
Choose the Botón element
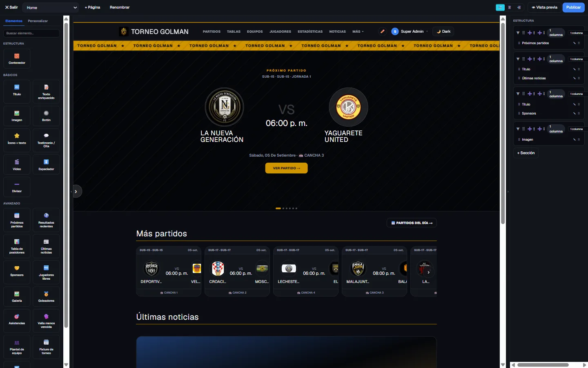[46, 116]
